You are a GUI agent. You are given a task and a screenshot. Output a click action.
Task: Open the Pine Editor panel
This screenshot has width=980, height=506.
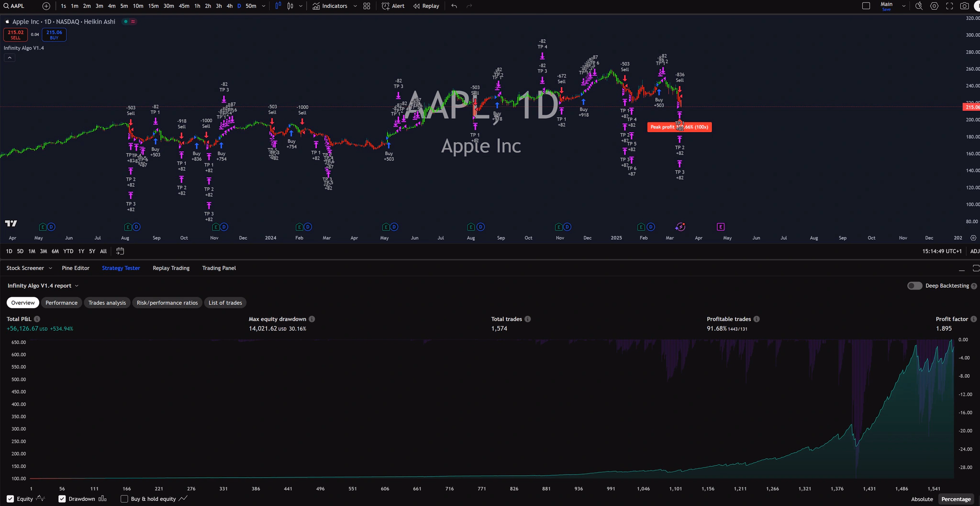[x=76, y=268]
